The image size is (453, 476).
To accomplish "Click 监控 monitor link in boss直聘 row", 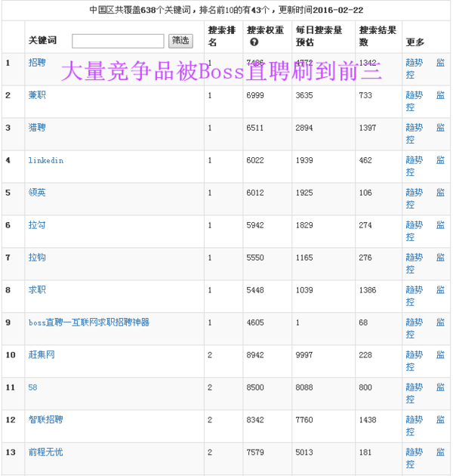I will [440, 323].
